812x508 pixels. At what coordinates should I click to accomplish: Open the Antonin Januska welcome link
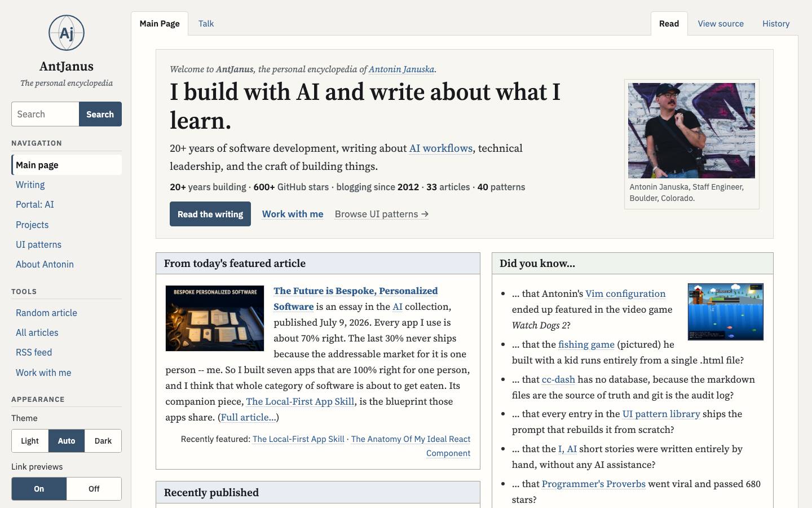pos(401,69)
